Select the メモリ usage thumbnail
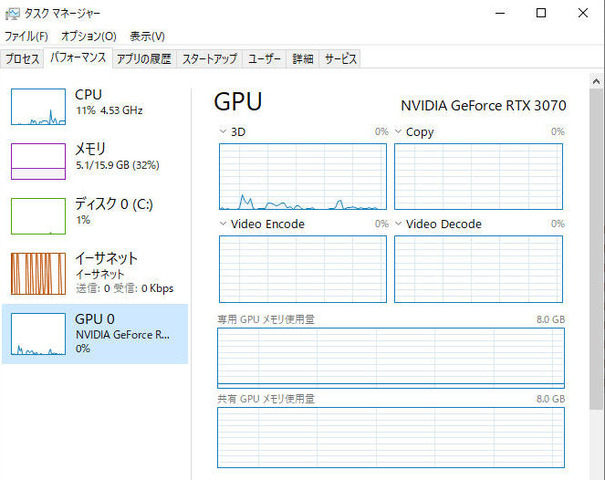Screen dimensions: 605x480 tap(38, 161)
